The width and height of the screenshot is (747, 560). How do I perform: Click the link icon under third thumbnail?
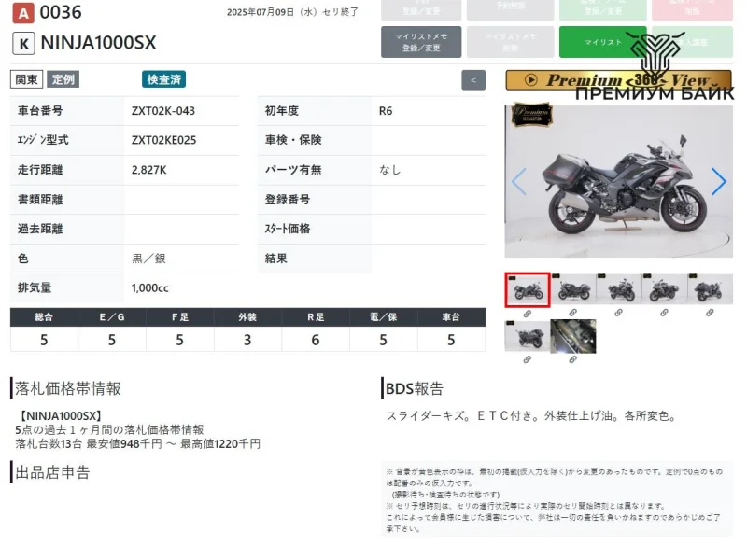click(x=619, y=313)
